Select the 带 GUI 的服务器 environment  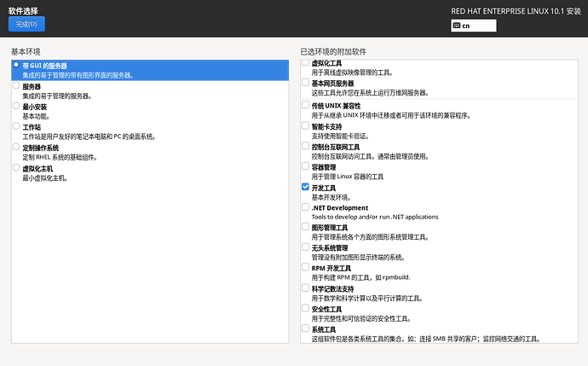150,70
